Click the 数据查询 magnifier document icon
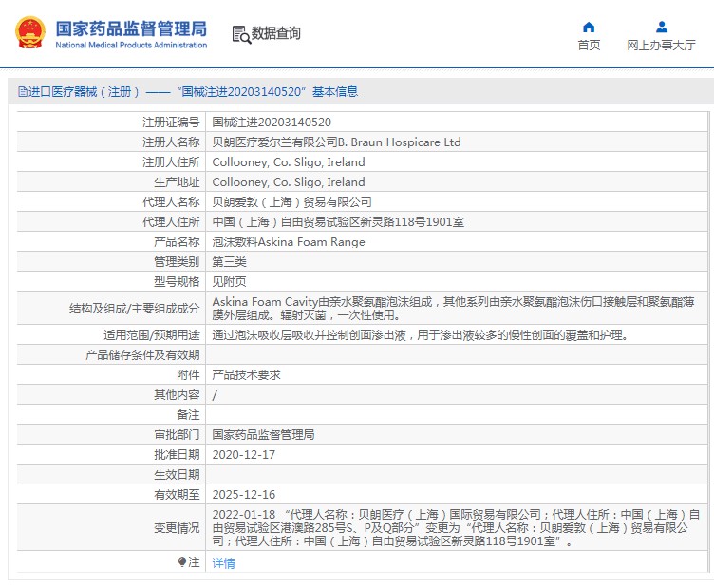The image size is (714, 588). pyautogui.click(x=240, y=34)
